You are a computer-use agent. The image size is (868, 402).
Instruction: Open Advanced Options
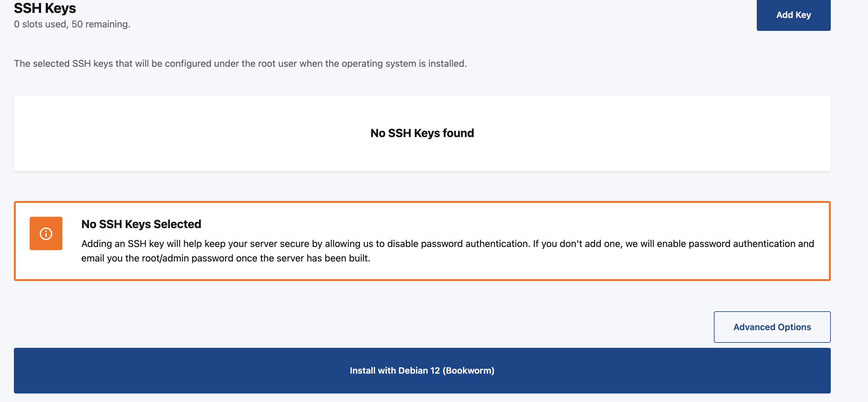point(772,327)
